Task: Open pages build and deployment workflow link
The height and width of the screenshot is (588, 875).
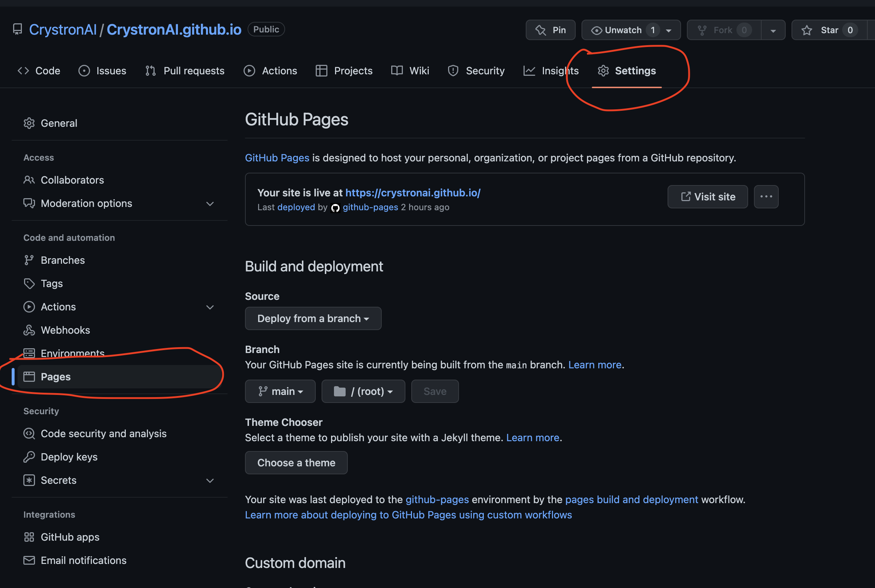Action: (x=631, y=499)
